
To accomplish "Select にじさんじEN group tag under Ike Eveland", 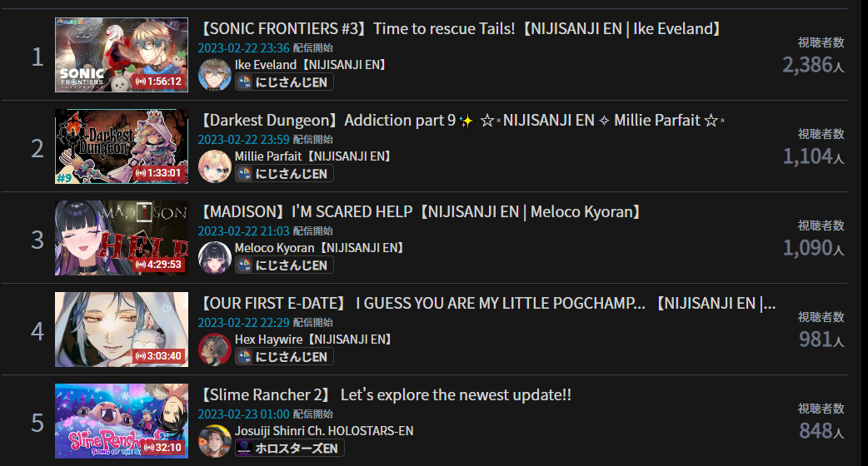I will coord(284,82).
